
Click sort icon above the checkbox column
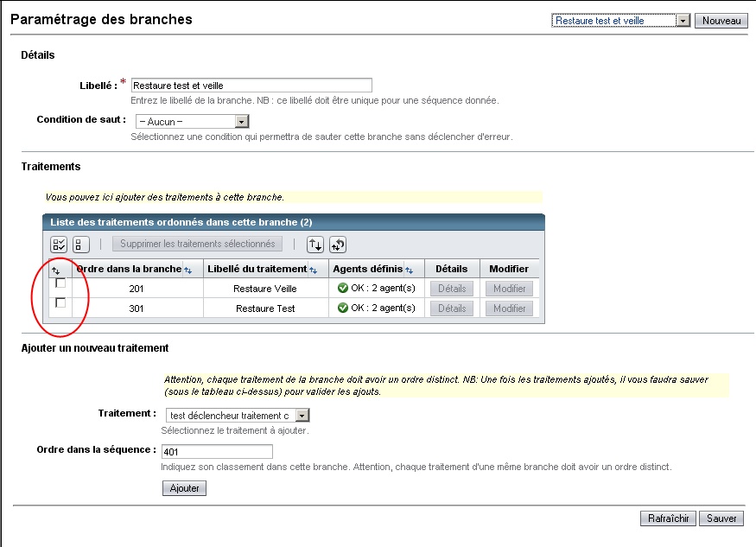point(56,270)
